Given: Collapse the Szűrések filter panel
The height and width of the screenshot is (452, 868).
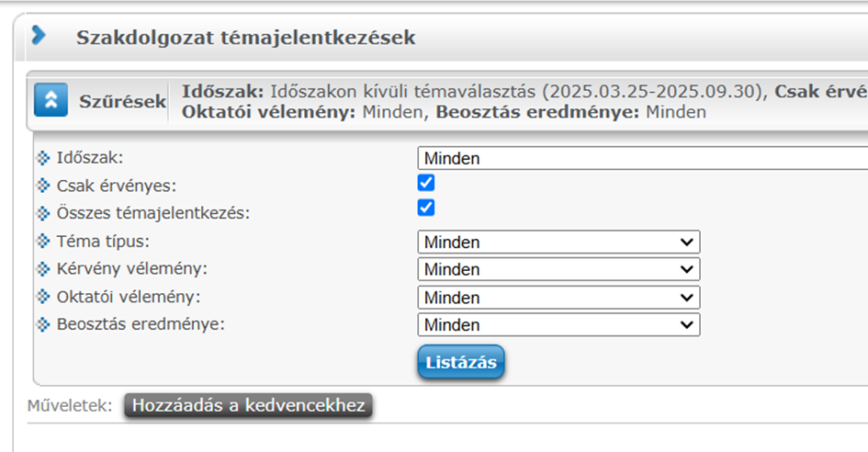Looking at the screenshot, I should [51, 101].
